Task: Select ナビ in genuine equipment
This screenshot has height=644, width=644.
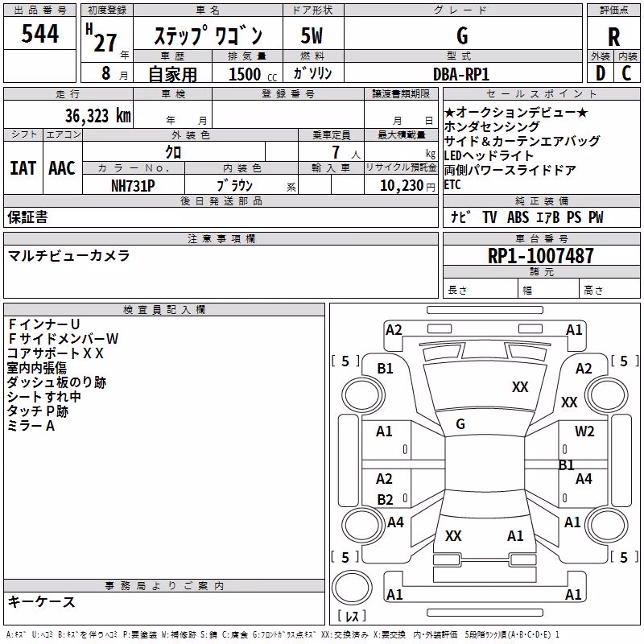Action: click(460, 217)
